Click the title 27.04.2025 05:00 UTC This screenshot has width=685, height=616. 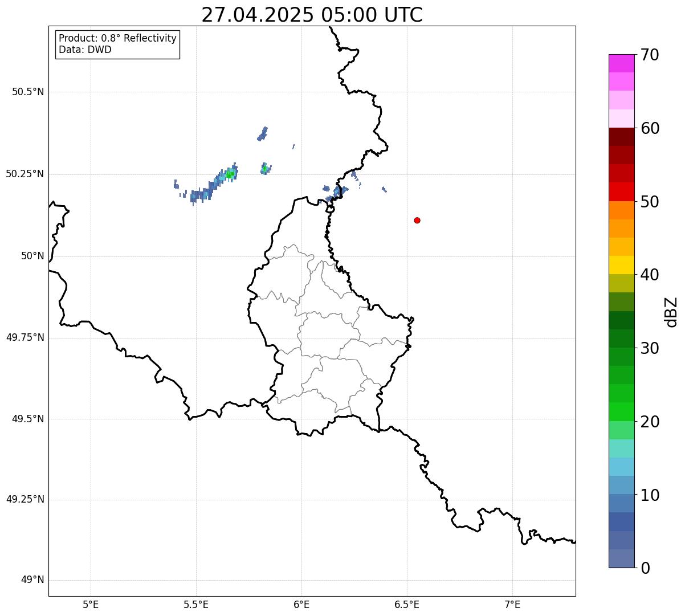[x=312, y=15]
